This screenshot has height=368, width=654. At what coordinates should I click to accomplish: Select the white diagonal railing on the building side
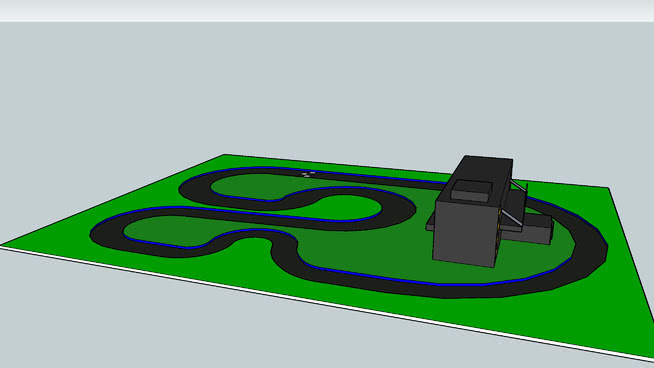(x=511, y=217)
